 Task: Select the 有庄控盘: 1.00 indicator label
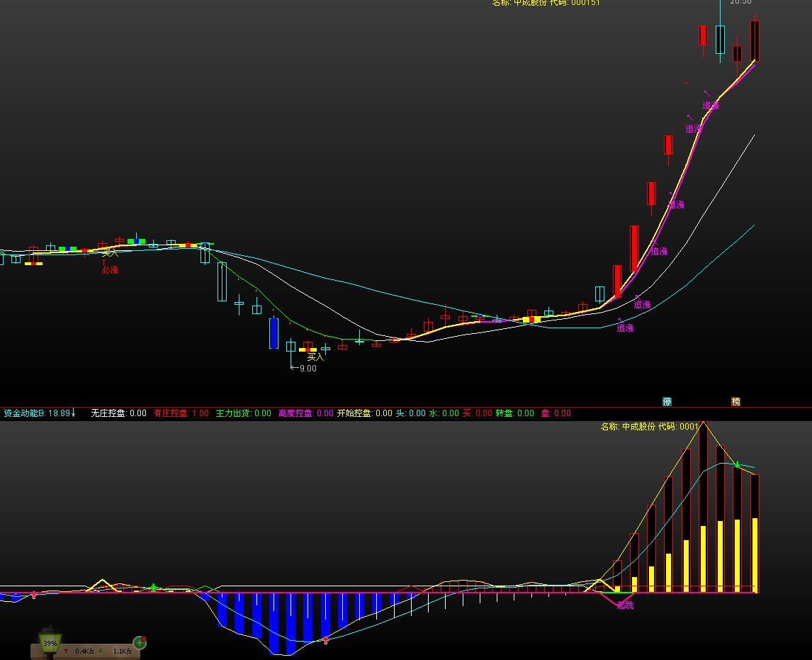pos(181,413)
